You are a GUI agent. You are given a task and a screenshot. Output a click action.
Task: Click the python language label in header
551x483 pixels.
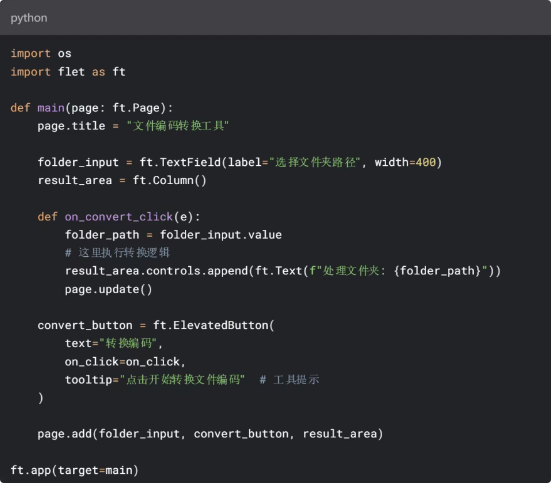pos(29,18)
